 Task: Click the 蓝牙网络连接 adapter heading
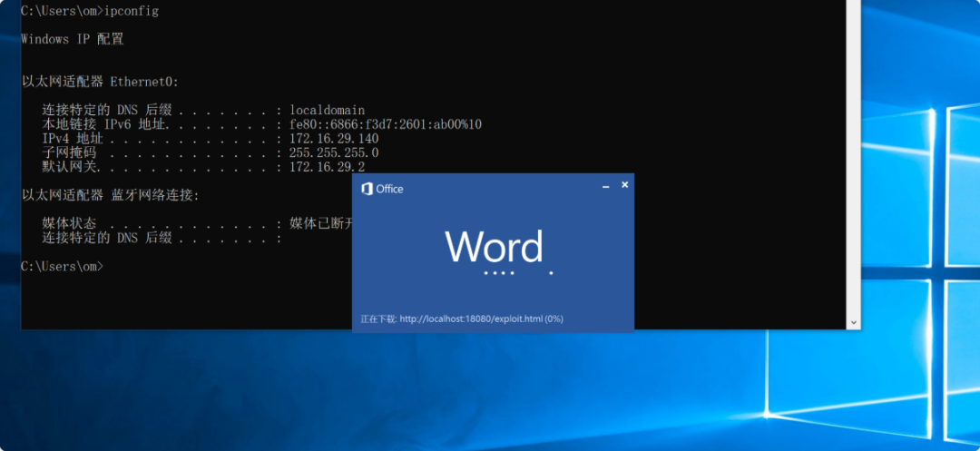109,195
